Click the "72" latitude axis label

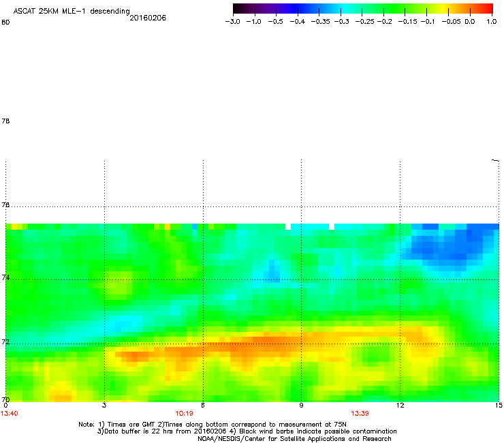5,341
